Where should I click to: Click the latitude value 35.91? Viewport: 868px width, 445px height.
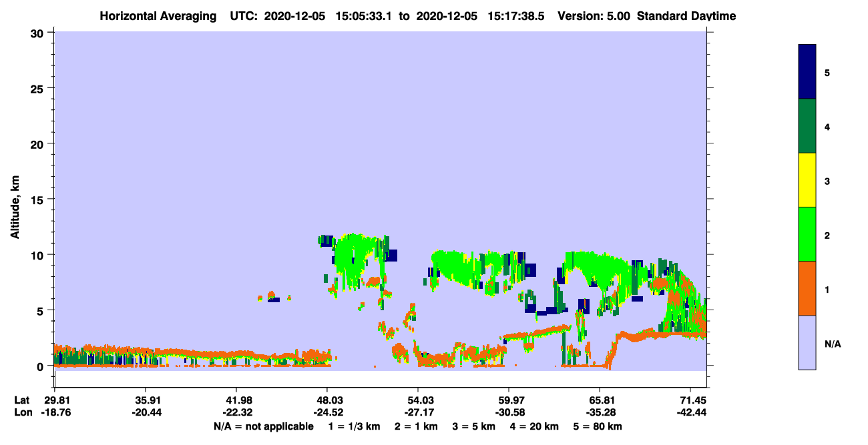pos(146,400)
